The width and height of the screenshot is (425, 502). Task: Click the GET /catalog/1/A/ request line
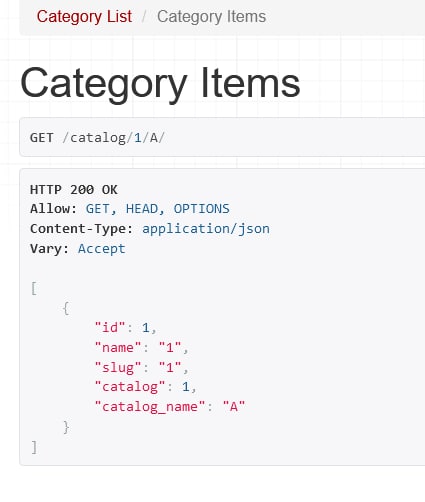(97, 138)
